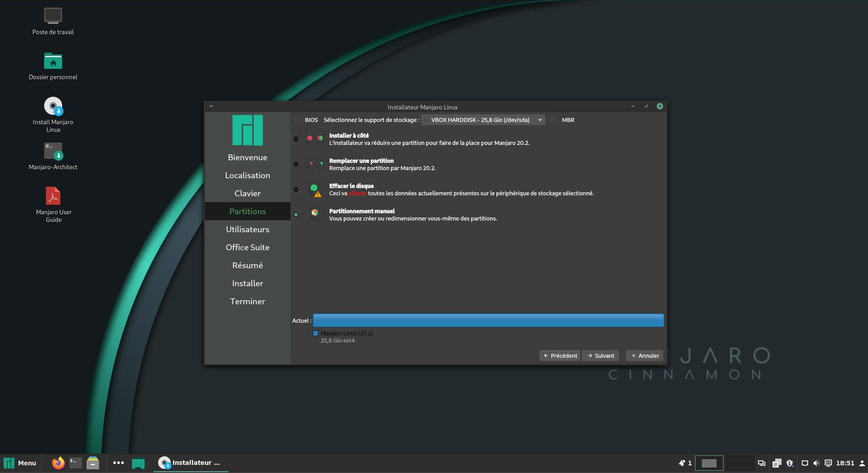868x473 pixels.
Task: Click the Remplacer une partition disk icon
Action: pos(315,164)
